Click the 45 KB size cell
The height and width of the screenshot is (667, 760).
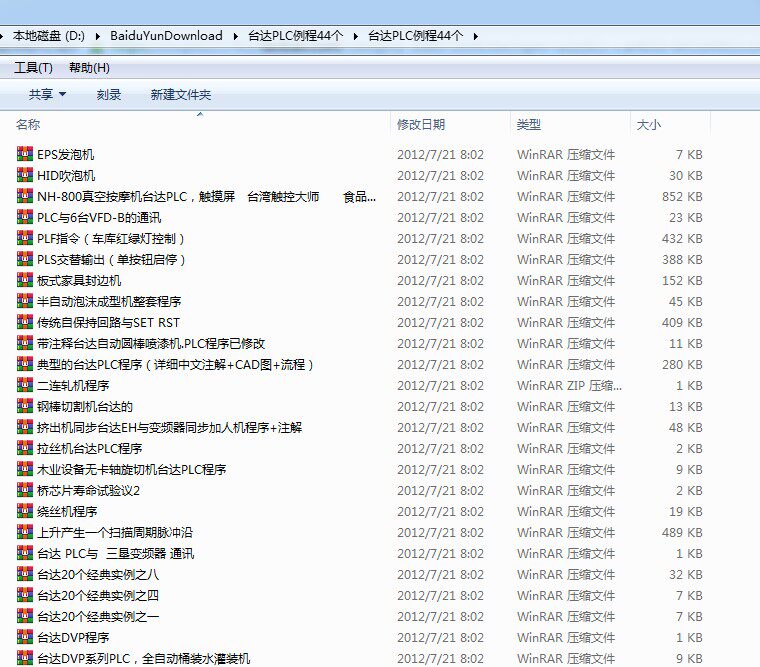[685, 302]
